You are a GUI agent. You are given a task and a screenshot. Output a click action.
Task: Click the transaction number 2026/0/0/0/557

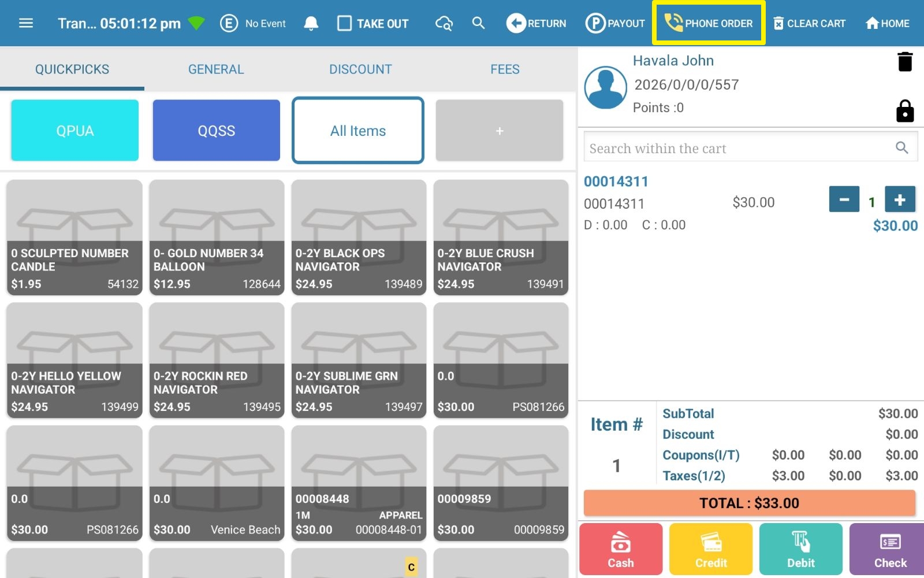(x=686, y=85)
